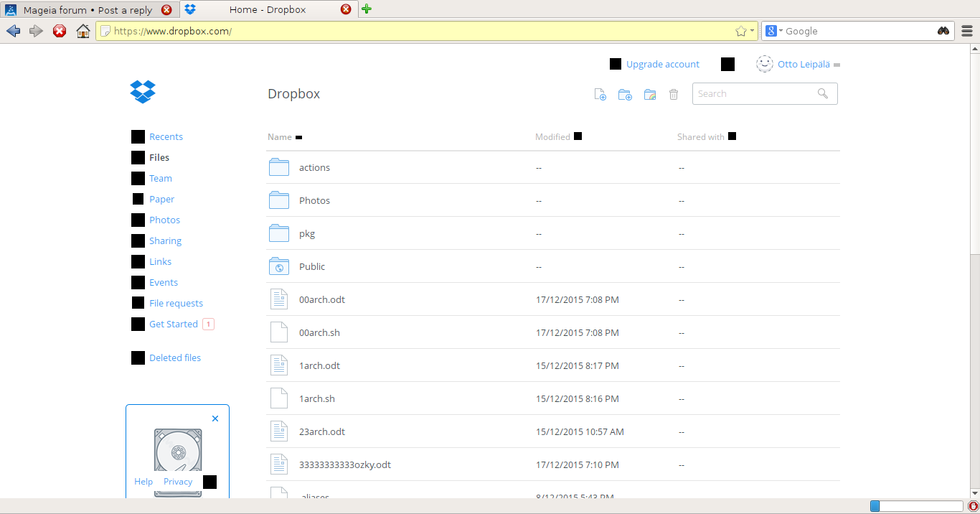Viewport: 980px width, 514px height.
Task: Click the Google search box
Action: 859,31
